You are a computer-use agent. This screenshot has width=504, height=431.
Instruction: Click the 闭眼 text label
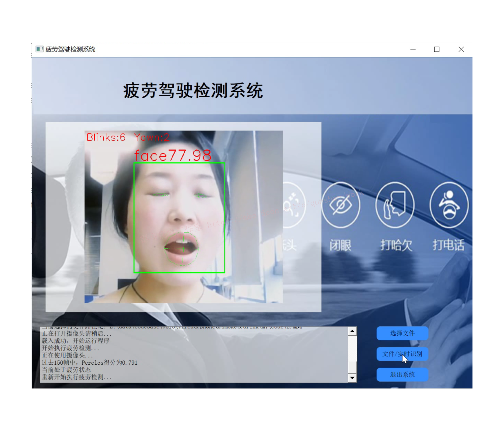(x=341, y=245)
